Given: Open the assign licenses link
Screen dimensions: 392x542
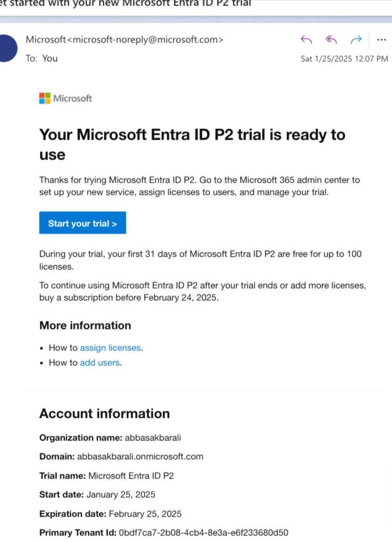Looking at the screenshot, I should click(x=110, y=348).
